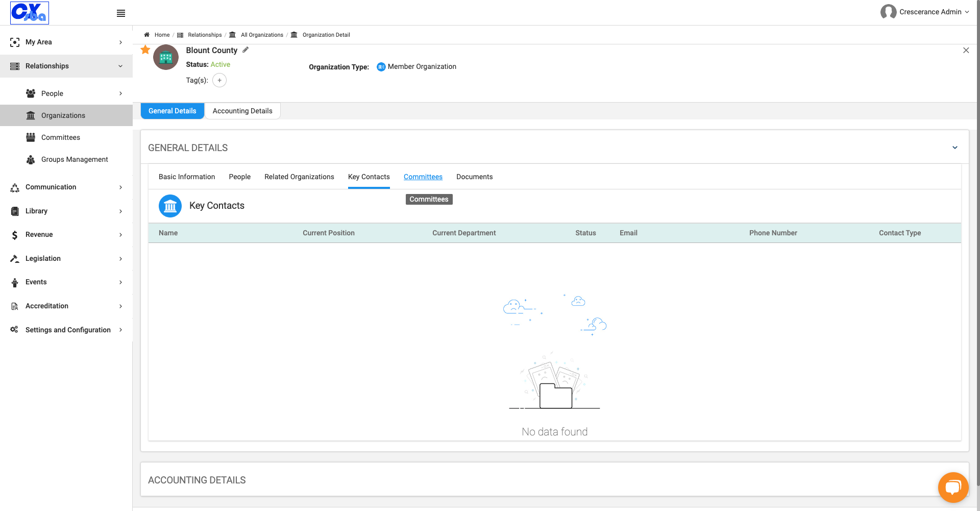Go to All Organizations breadcrumb
980x511 pixels.
[262, 35]
